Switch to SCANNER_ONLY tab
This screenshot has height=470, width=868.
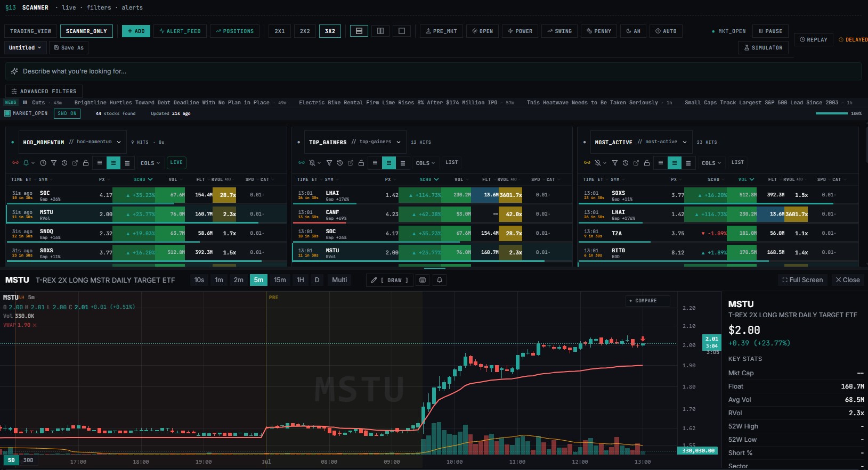86,31
